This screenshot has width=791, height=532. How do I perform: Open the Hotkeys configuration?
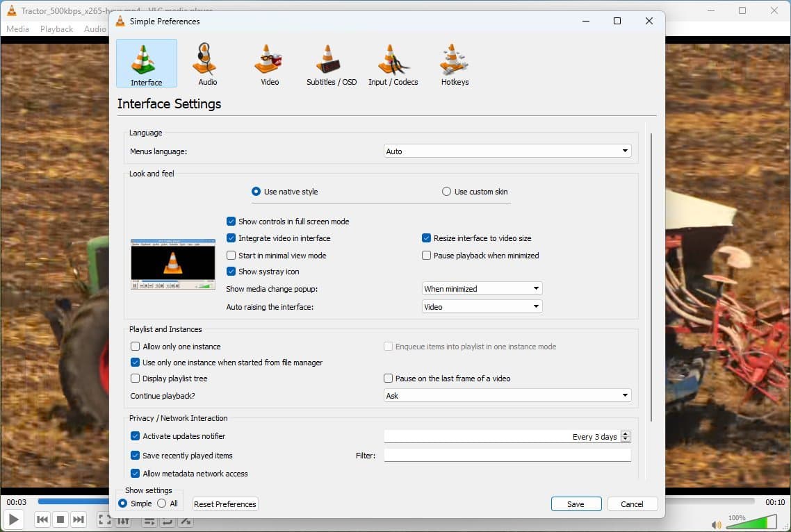pyautogui.click(x=454, y=63)
